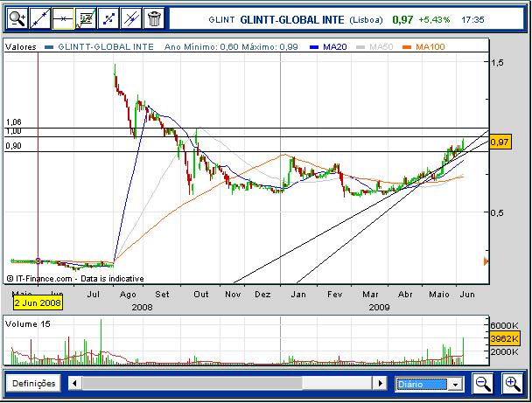The height and width of the screenshot is (403, 532).
Task: Open the chart indicators tool icon
Action: (86, 18)
